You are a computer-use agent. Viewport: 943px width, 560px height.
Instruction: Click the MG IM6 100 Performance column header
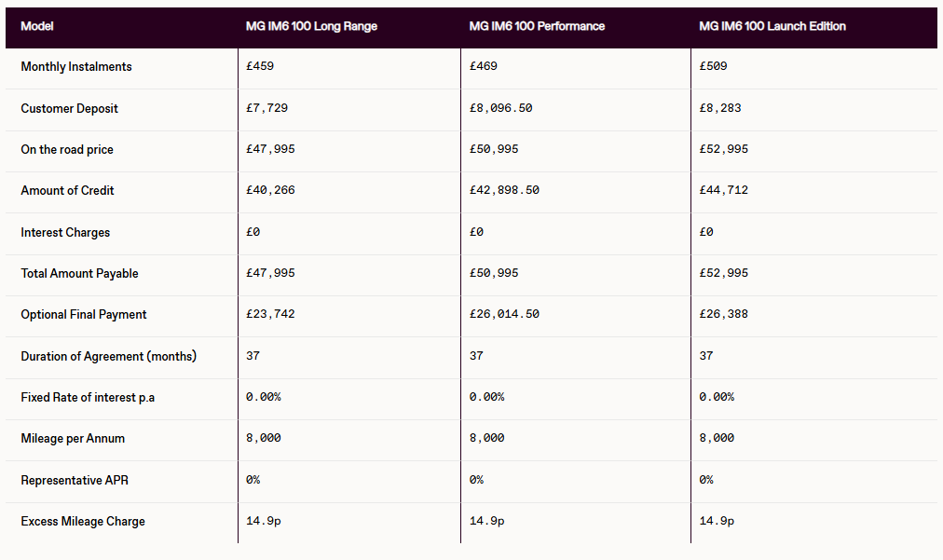pyautogui.click(x=537, y=26)
